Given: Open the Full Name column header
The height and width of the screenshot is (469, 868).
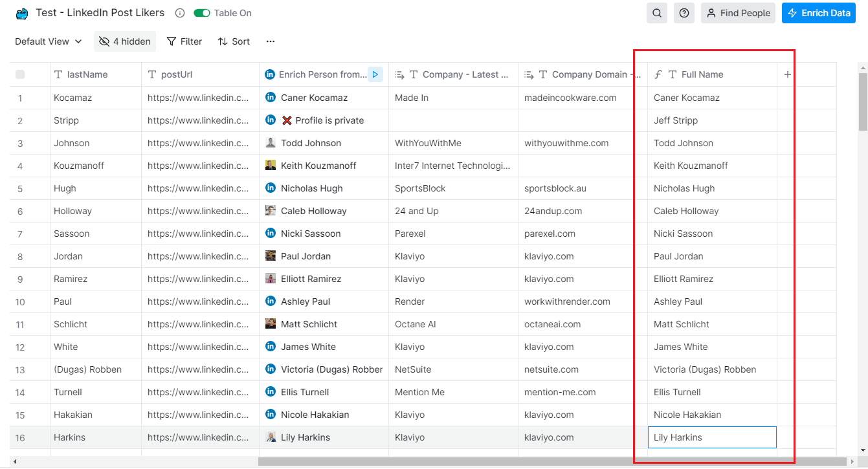Looking at the screenshot, I should point(712,74).
